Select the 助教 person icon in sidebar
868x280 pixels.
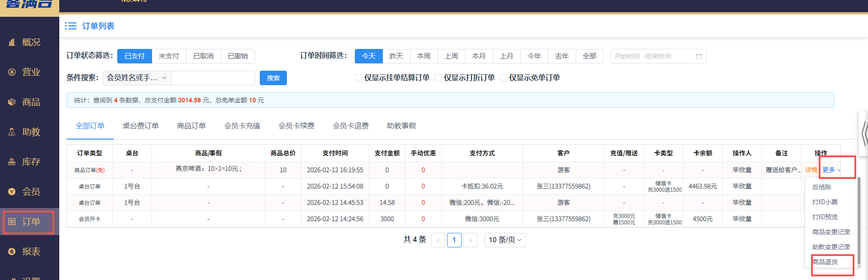(x=12, y=132)
